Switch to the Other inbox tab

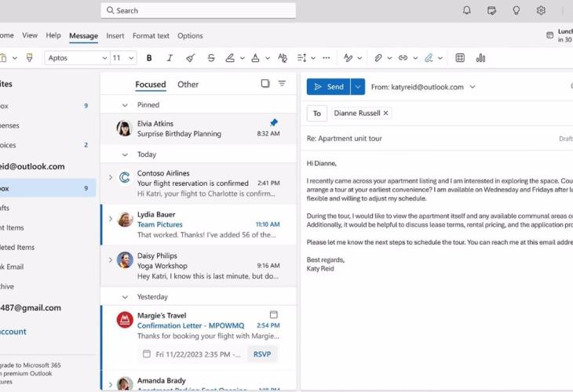pyautogui.click(x=188, y=85)
